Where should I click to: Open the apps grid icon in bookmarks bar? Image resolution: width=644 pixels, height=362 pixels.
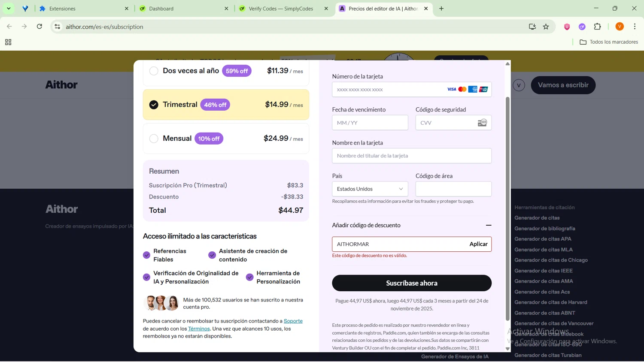point(8,42)
